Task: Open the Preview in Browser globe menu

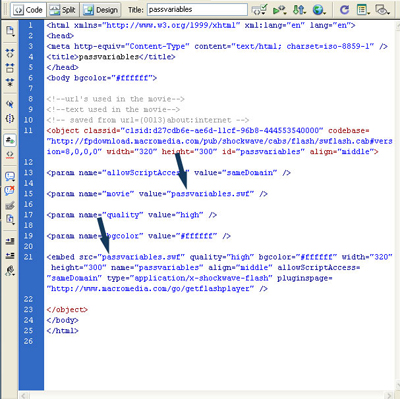Action: tap(319, 10)
